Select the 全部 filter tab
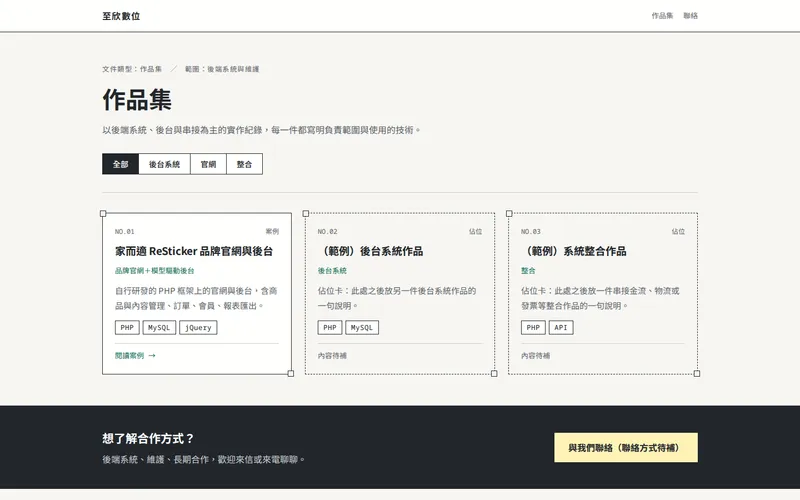800x500 pixels. pos(120,164)
